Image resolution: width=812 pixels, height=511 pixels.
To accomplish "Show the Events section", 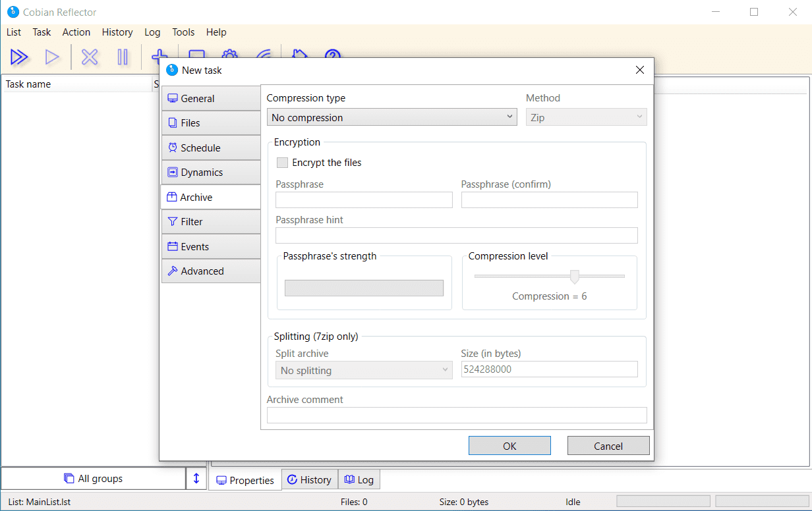I will (211, 247).
